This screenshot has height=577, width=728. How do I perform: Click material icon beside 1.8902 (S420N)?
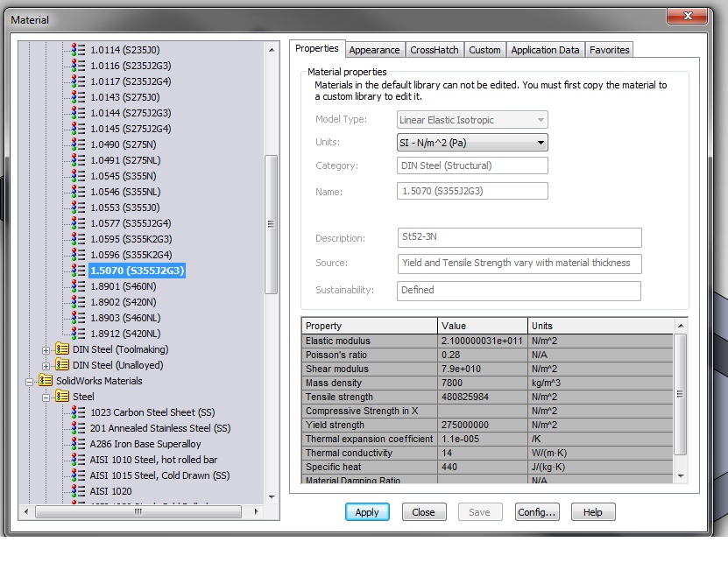(x=79, y=302)
